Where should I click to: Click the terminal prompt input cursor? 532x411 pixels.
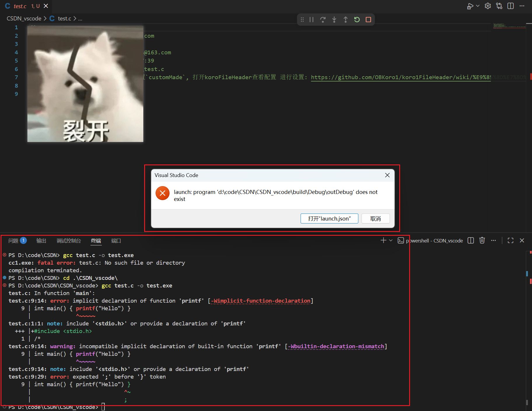click(x=103, y=407)
